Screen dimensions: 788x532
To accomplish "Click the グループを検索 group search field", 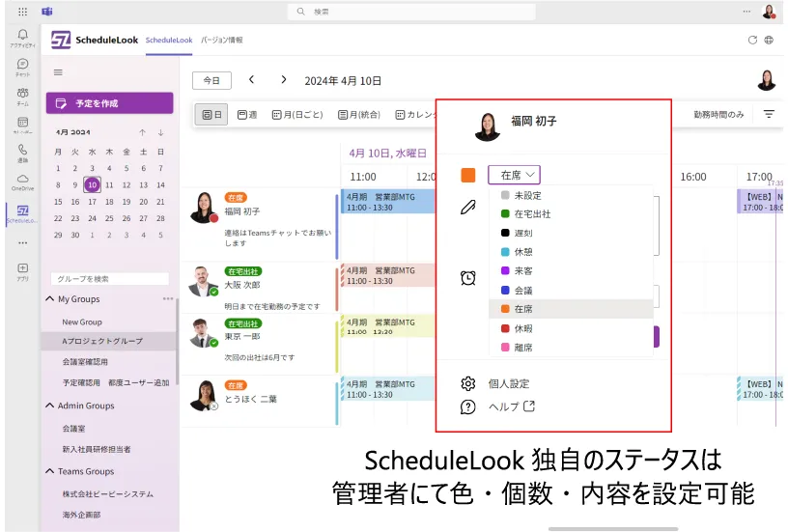I will [x=109, y=279].
